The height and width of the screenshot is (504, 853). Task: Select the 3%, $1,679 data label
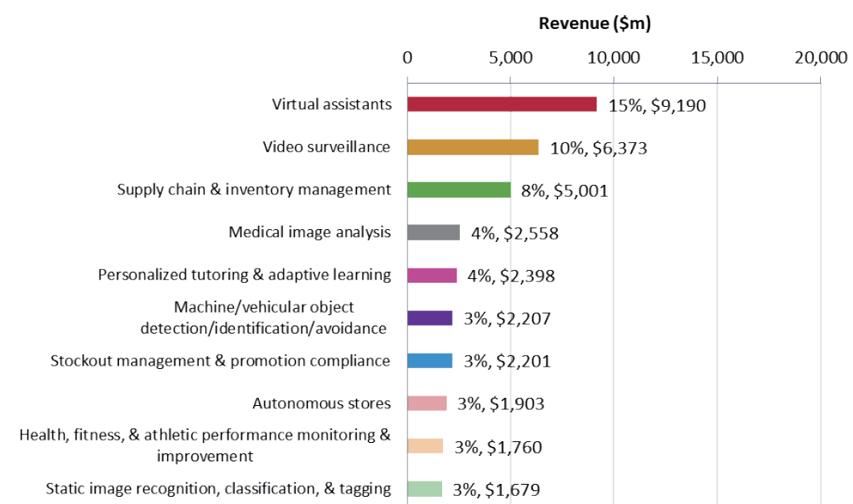click(x=497, y=489)
